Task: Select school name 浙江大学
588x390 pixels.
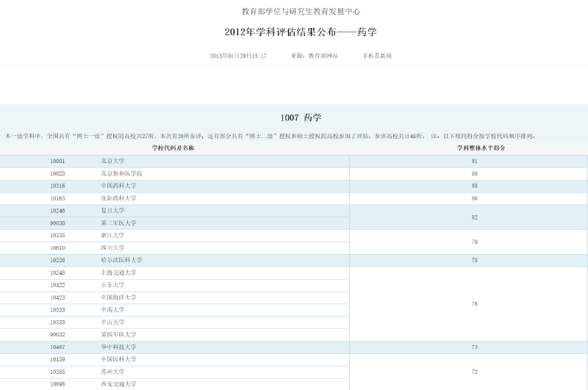Action: coord(112,235)
